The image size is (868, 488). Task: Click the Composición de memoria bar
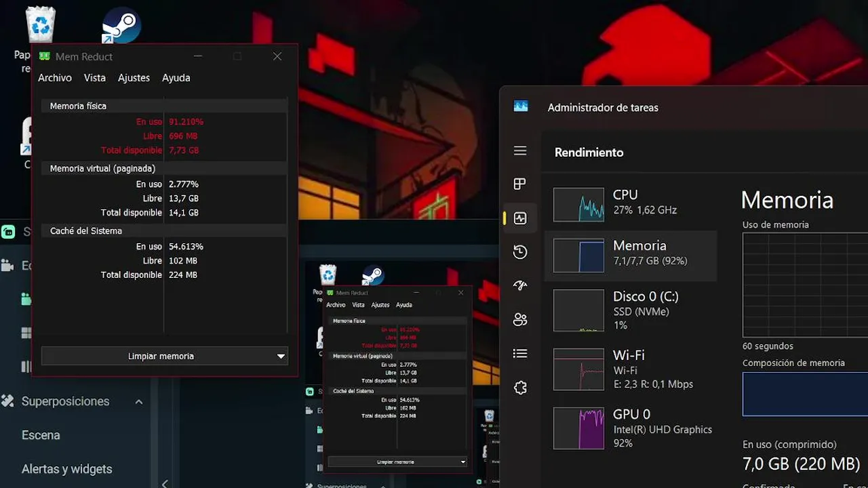click(x=805, y=394)
